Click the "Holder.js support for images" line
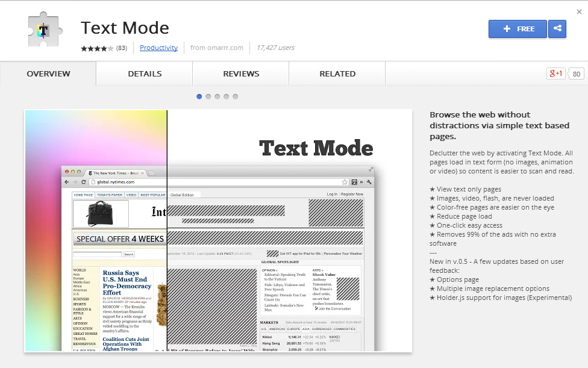 coord(501,298)
